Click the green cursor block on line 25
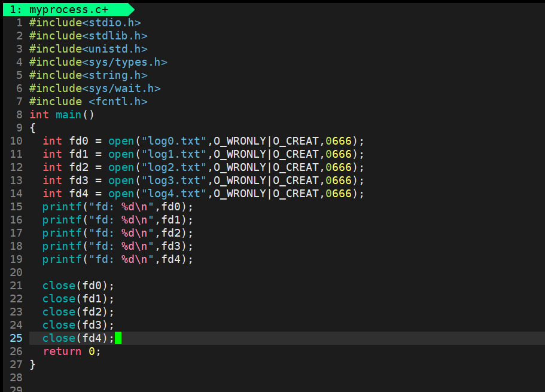 118,338
